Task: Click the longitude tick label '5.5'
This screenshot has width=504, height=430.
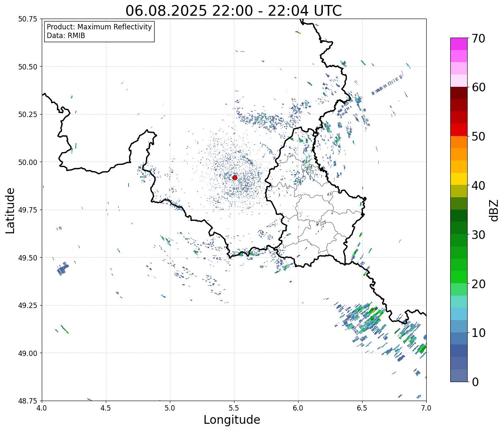Action: (x=234, y=408)
